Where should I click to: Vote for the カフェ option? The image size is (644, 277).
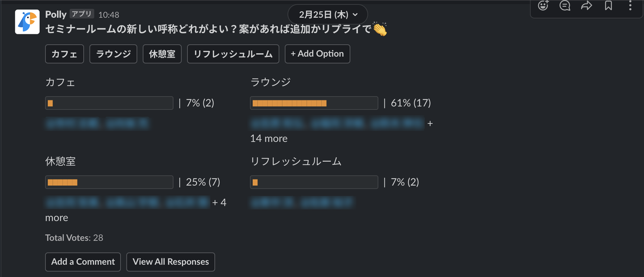click(64, 54)
